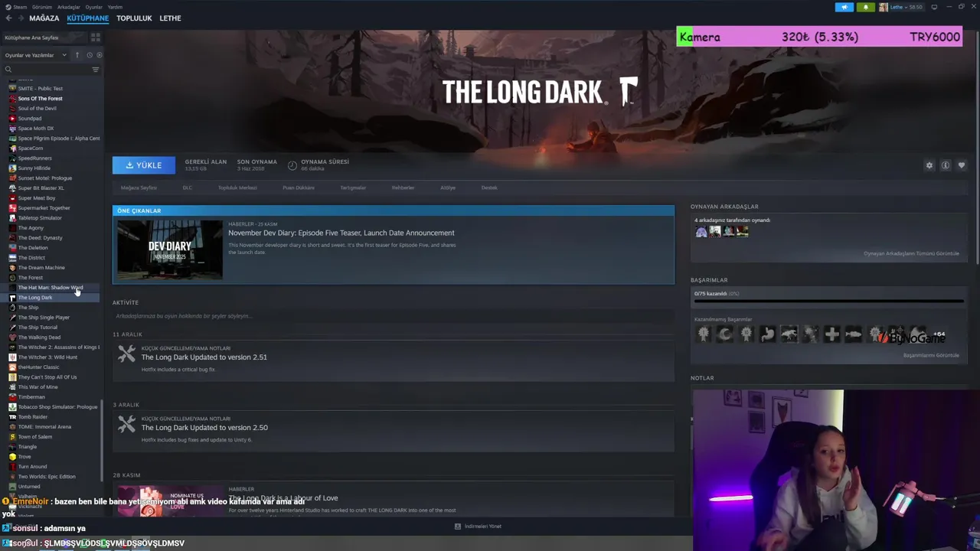
Task: Open the Görünüm menu
Action: coord(44,7)
